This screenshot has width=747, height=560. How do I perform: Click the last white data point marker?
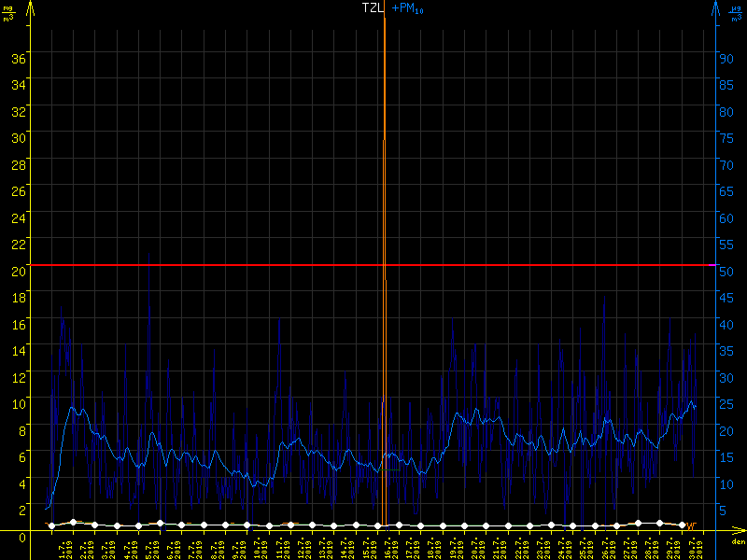pyautogui.click(x=681, y=525)
